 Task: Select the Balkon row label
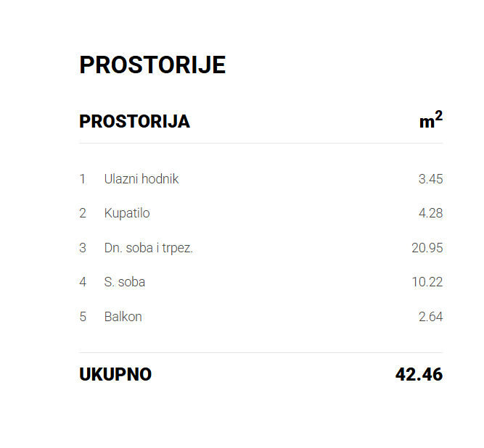(x=123, y=317)
